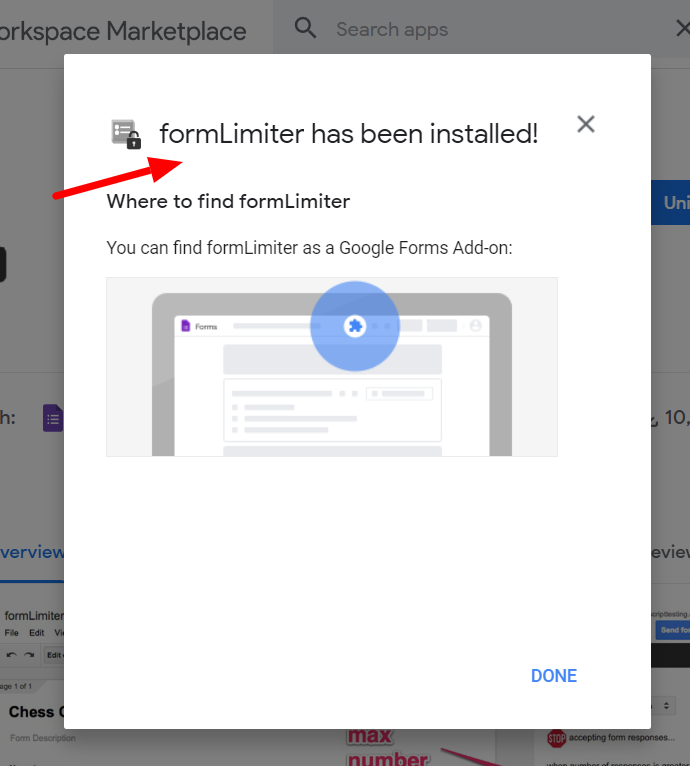
Task: Click the formLimiter add-on icon in dialog header
Action: click(x=126, y=134)
